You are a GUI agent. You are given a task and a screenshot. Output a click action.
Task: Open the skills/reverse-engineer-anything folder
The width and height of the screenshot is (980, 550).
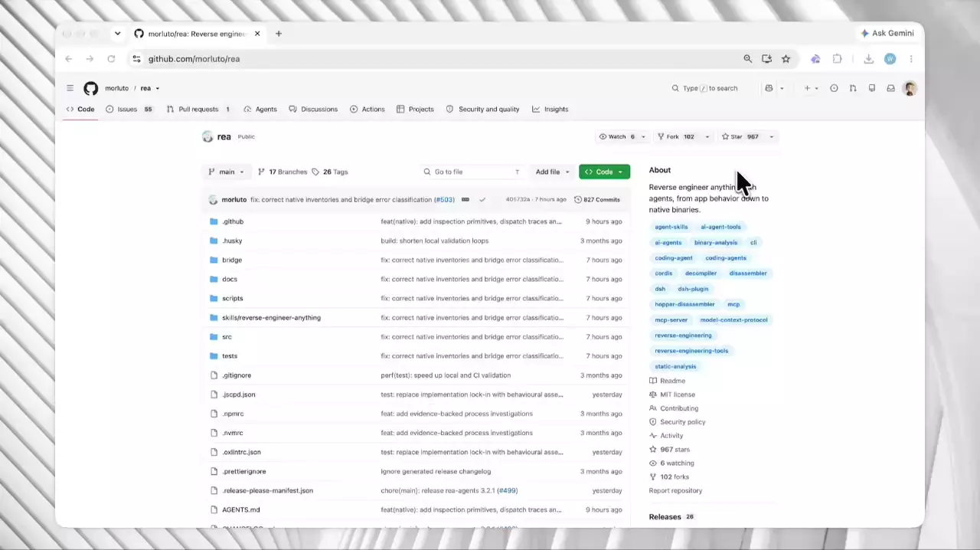pyautogui.click(x=271, y=317)
